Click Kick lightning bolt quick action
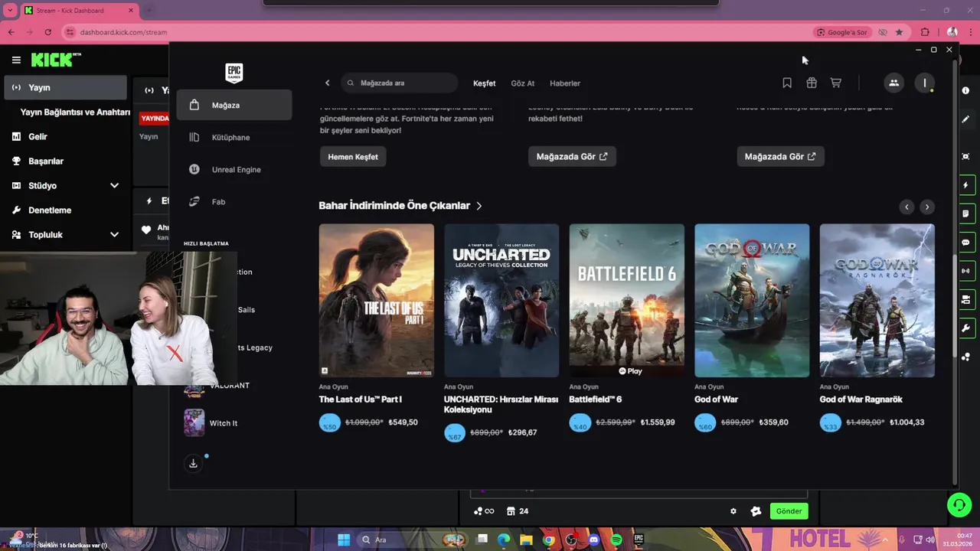The width and height of the screenshot is (980, 551). tap(965, 185)
